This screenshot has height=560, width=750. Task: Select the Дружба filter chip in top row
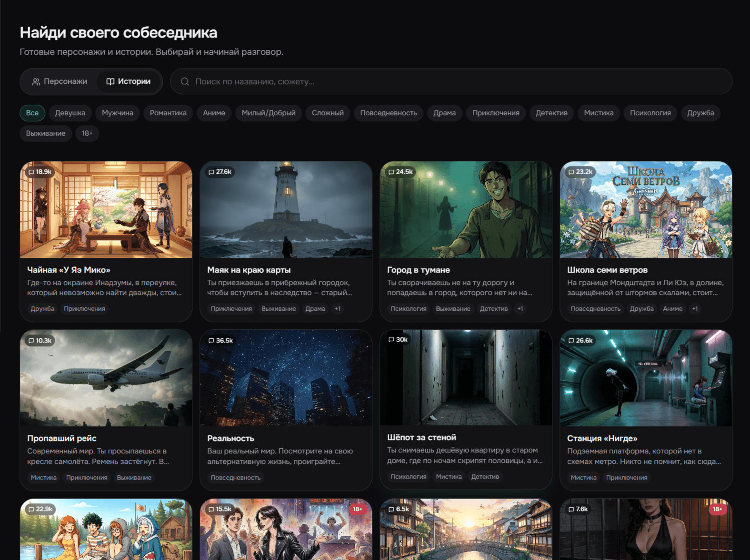point(700,113)
